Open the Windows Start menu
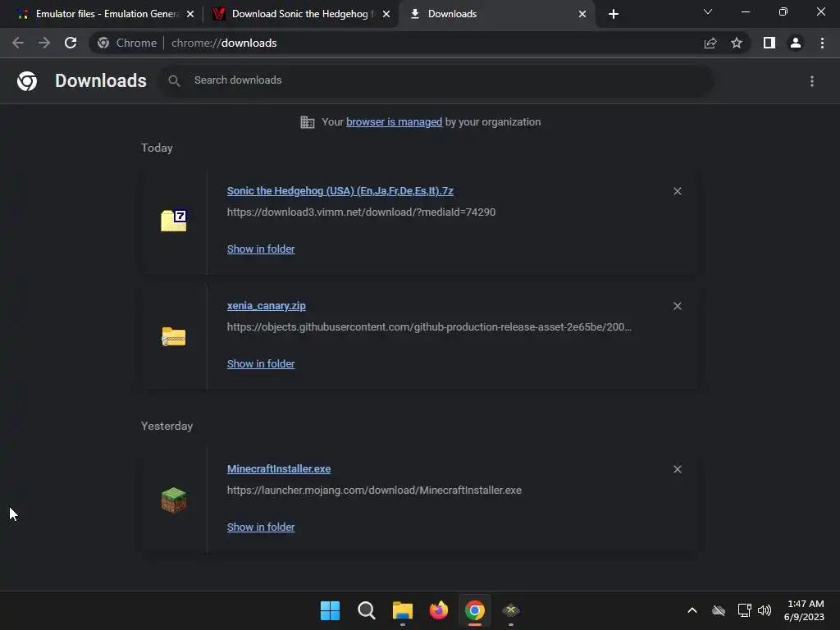 point(330,610)
